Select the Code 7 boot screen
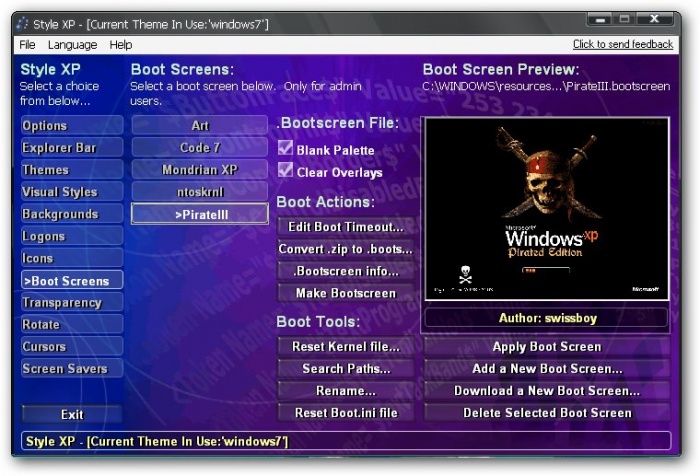 point(200,147)
